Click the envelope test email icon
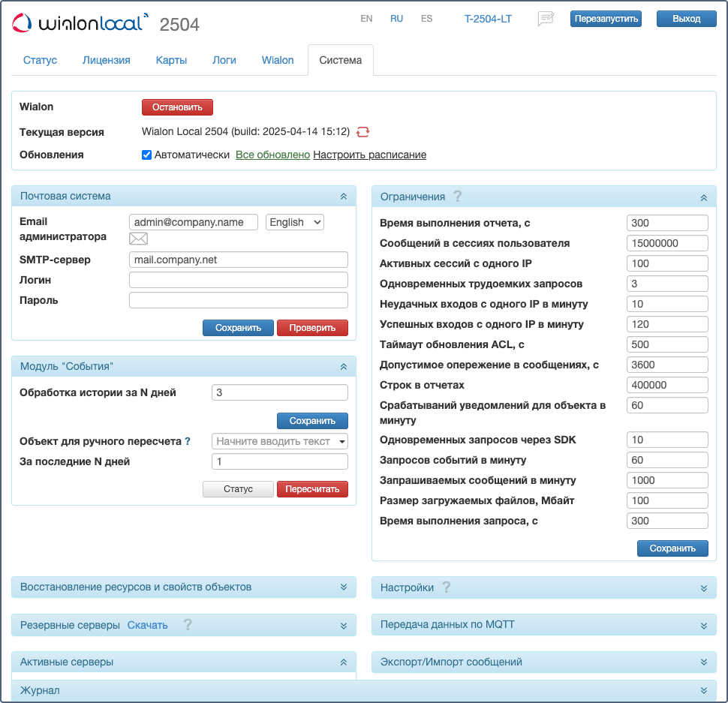The image size is (728, 703). (138, 239)
